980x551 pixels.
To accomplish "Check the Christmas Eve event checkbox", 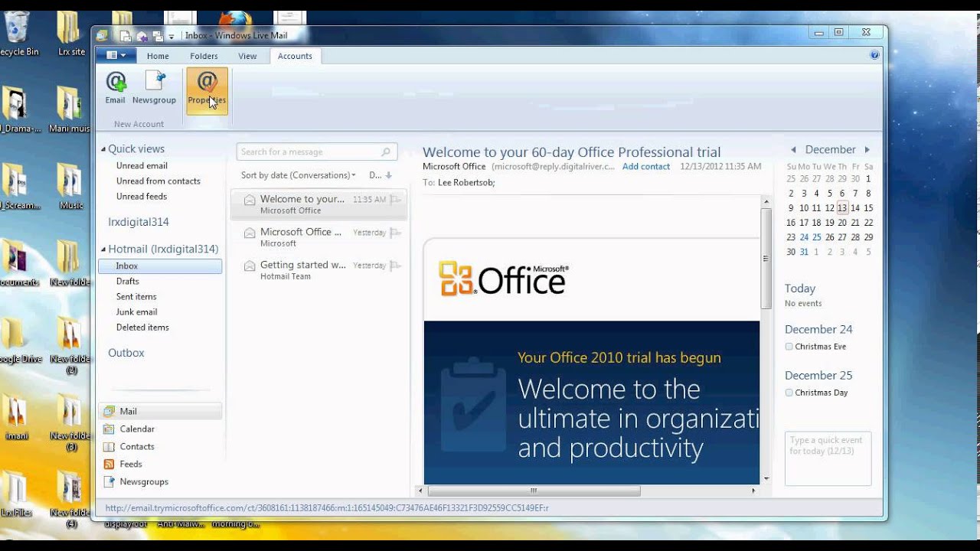I will point(789,347).
